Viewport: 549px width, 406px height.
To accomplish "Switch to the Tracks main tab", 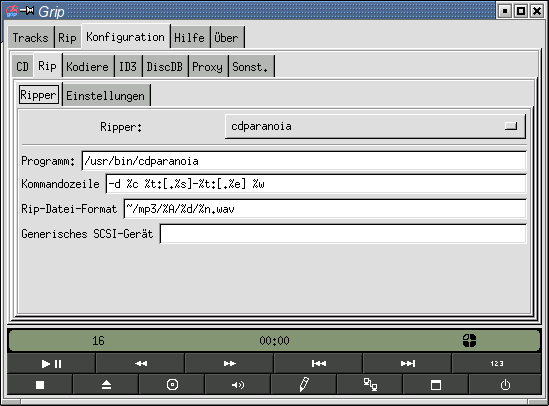I will pyautogui.click(x=30, y=37).
